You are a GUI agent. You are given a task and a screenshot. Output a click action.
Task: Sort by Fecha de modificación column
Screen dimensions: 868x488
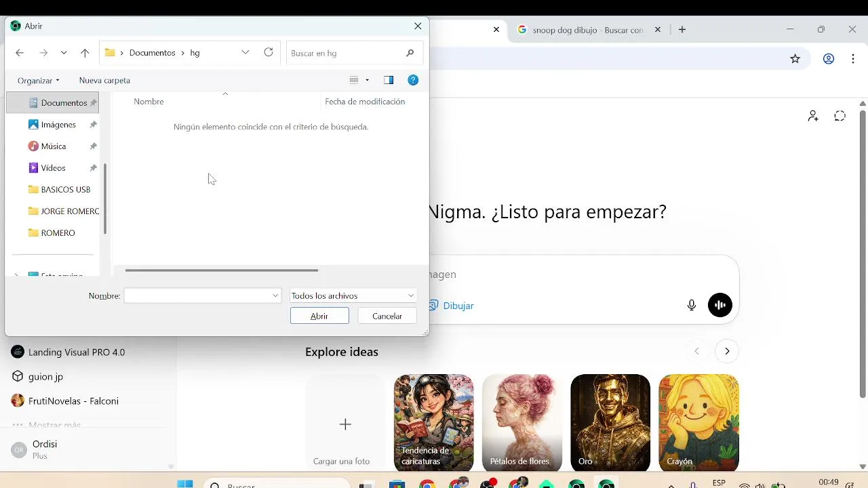[x=365, y=102]
